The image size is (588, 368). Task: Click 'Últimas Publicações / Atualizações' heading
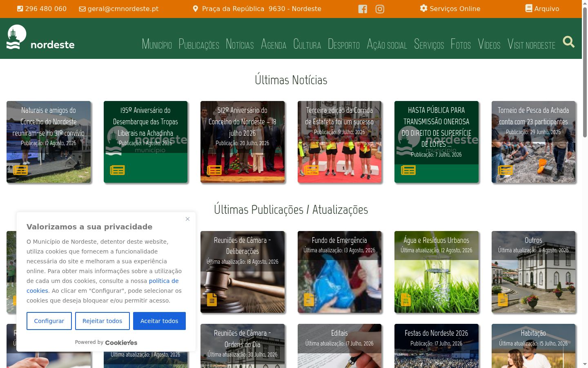pos(291,210)
